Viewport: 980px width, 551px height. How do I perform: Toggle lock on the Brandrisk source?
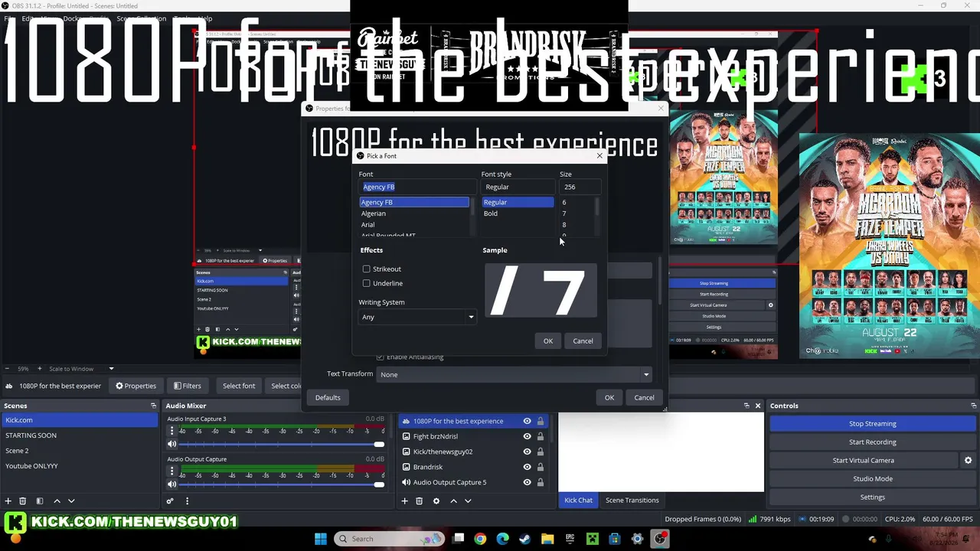coord(541,467)
